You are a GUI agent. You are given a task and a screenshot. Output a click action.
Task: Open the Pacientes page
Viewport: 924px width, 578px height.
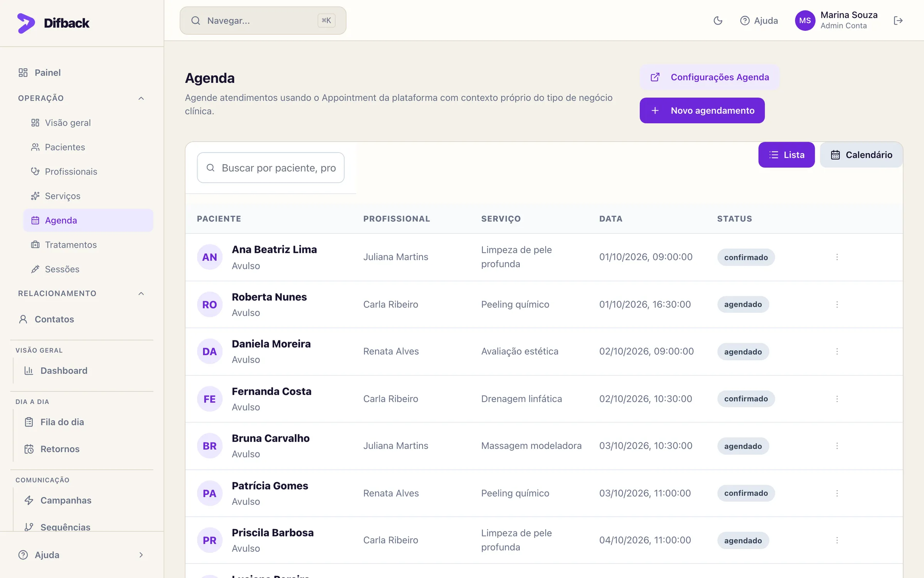pyautogui.click(x=88, y=147)
